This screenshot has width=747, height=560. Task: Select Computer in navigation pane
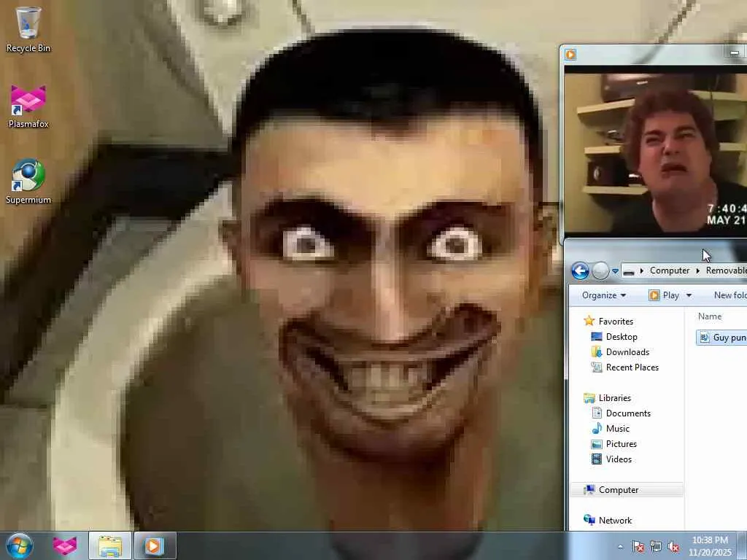click(x=627, y=490)
